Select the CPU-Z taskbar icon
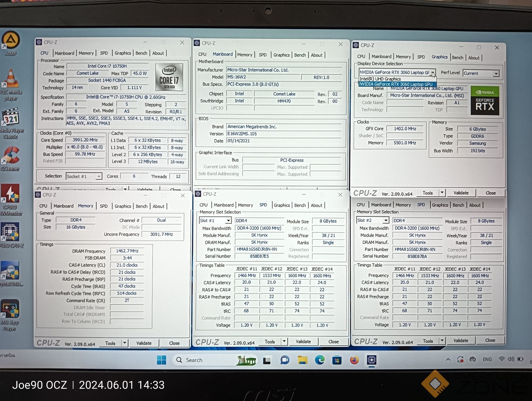Image resolution: width=532 pixels, height=401 pixels. tap(371, 360)
